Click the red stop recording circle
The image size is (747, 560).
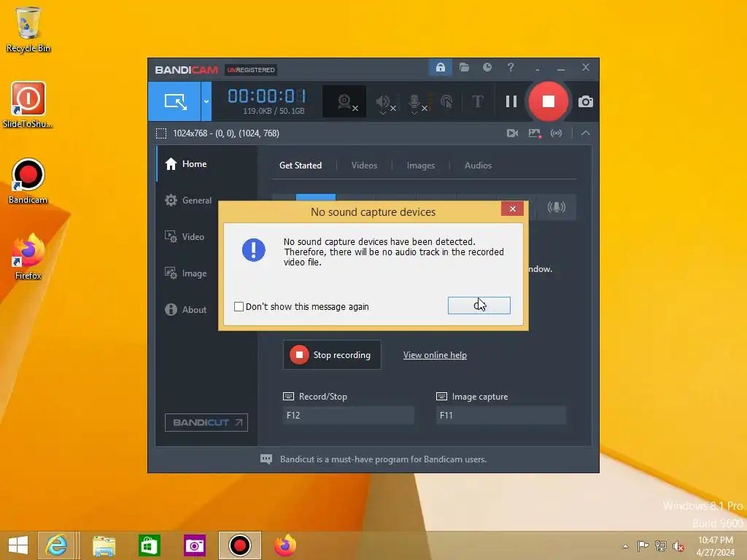pos(549,101)
